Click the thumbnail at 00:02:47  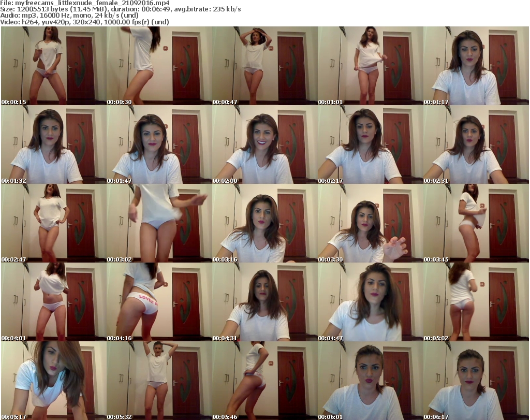click(53, 224)
